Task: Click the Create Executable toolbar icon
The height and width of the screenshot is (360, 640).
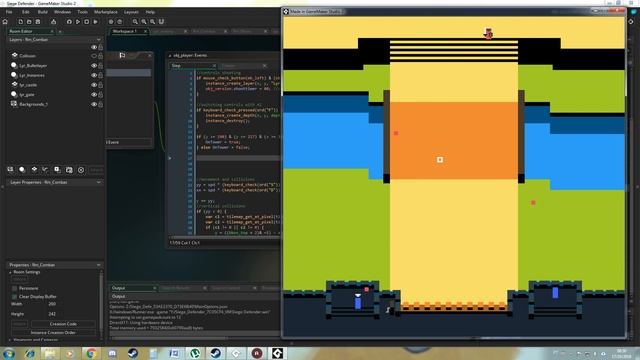Action: 53,22
